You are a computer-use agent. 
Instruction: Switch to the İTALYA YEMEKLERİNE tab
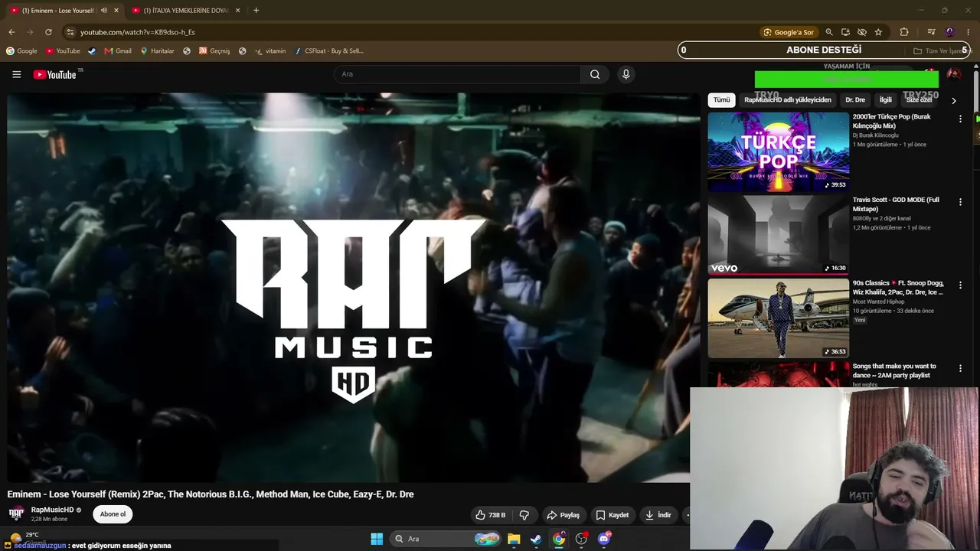(186, 11)
